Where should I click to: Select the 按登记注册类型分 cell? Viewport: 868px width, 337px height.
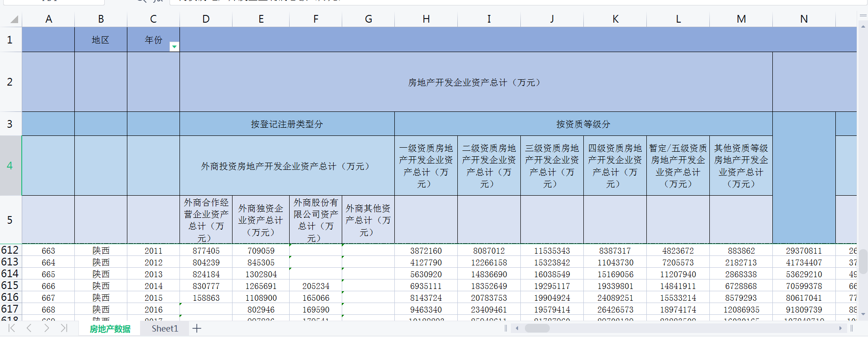[x=287, y=124]
